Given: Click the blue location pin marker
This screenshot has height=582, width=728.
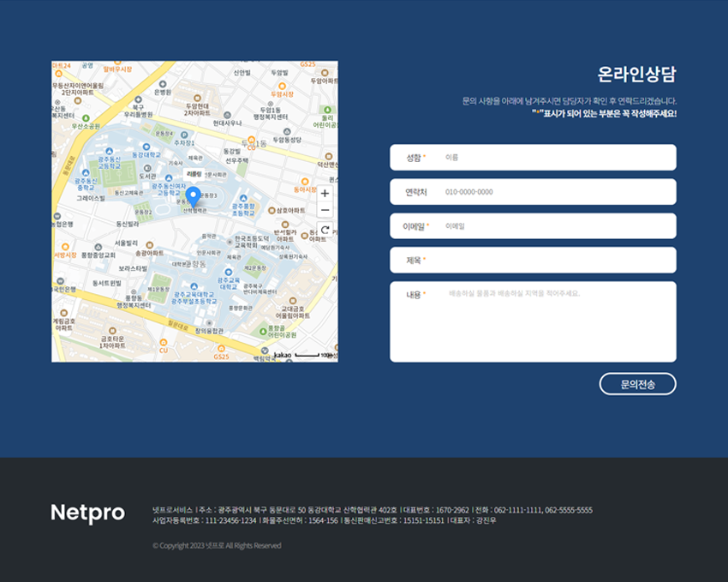Looking at the screenshot, I should tap(193, 196).
